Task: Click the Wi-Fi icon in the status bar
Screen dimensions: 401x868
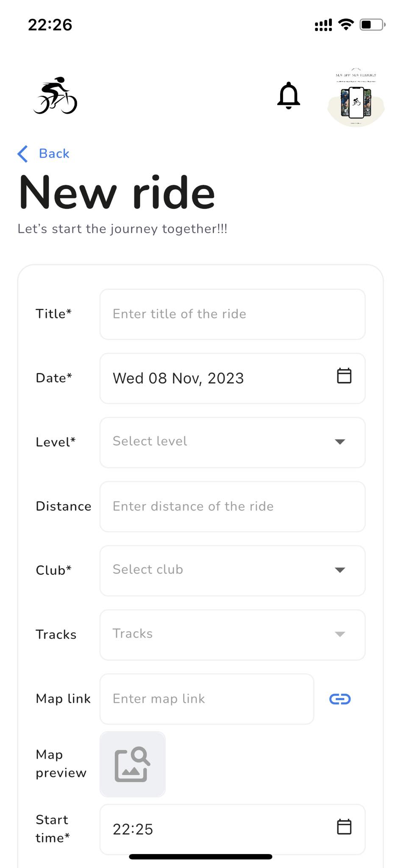Action: pyautogui.click(x=346, y=25)
